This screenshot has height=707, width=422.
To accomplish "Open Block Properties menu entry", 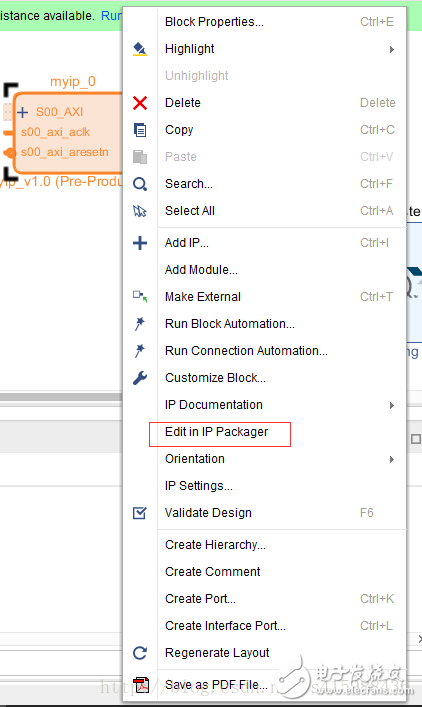I will coord(214,22).
